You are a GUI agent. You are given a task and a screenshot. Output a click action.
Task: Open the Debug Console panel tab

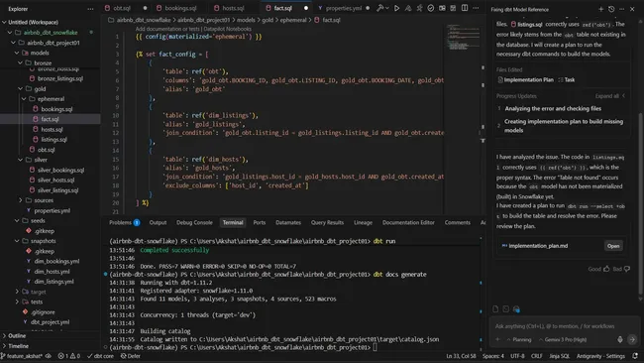point(194,222)
